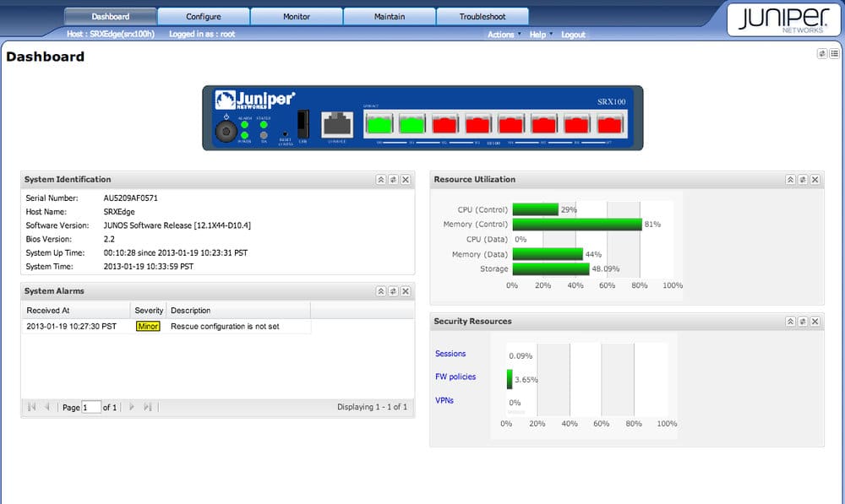Refresh the System Identification panel
Image resolution: width=845 pixels, height=504 pixels.
coord(394,180)
